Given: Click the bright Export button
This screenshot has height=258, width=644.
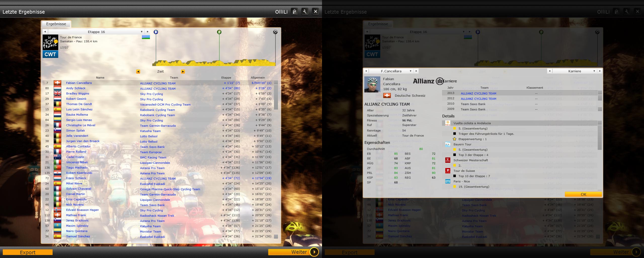Looking at the screenshot, I should click(28, 252).
